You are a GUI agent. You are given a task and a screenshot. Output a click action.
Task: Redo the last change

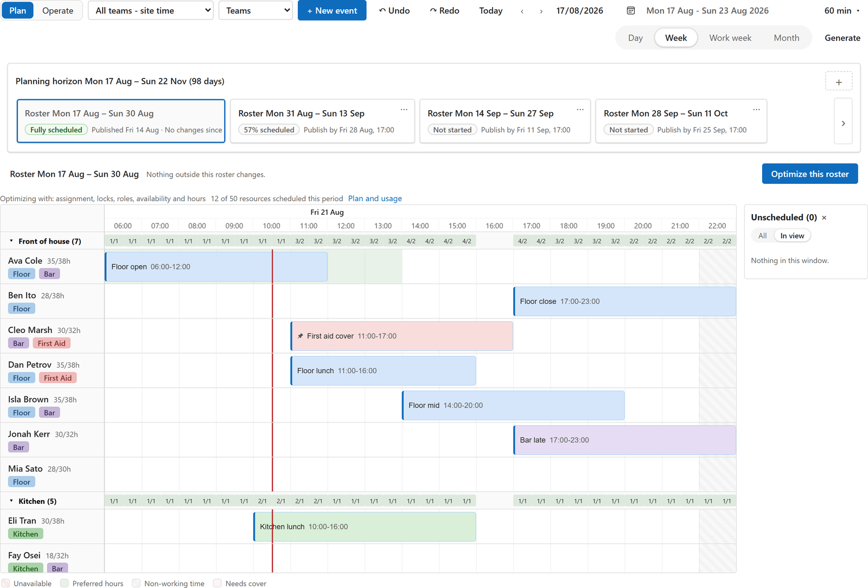(x=444, y=10)
